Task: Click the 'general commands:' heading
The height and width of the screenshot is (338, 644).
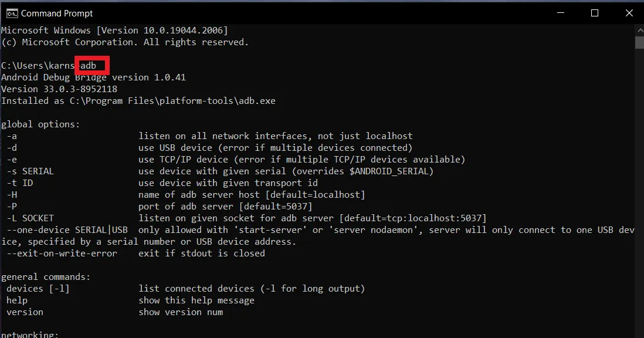Action: click(46, 277)
